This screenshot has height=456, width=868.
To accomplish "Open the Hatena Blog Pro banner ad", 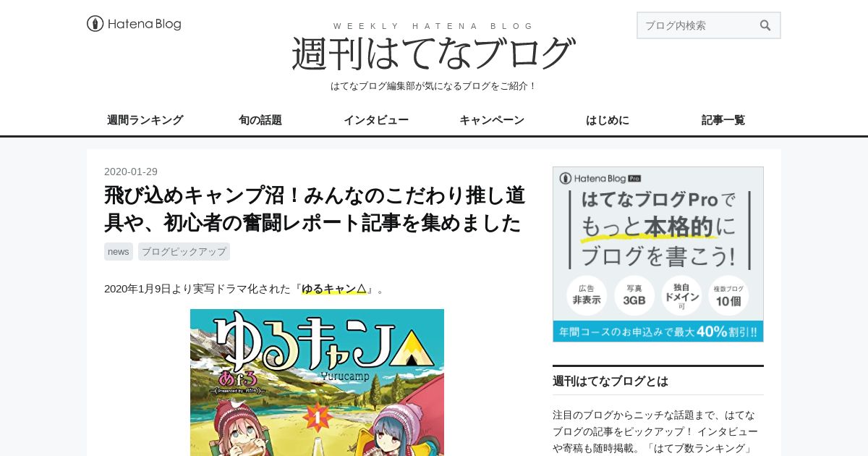I will click(x=658, y=254).
